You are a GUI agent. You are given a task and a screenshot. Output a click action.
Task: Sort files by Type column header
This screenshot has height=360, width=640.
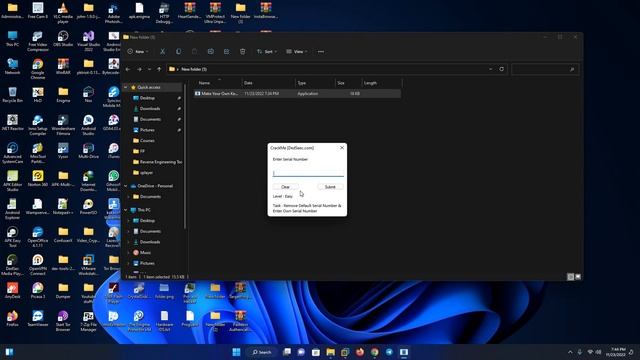[x=315, y=83]
